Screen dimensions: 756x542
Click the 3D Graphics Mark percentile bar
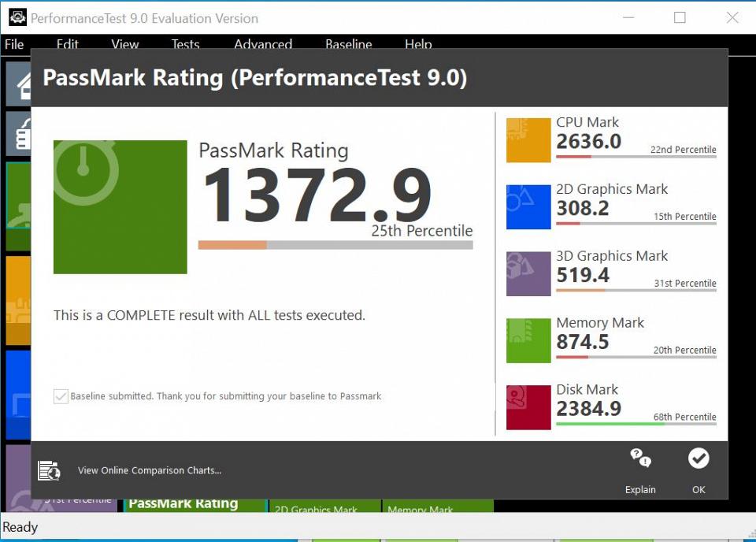tap(636, 290)
